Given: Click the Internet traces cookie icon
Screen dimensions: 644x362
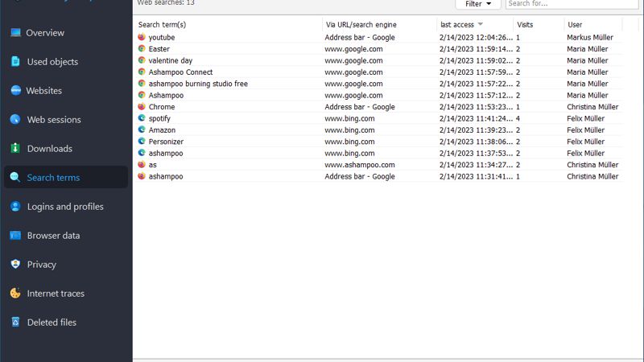Looking at the screenshot, I should coord(15,293).
